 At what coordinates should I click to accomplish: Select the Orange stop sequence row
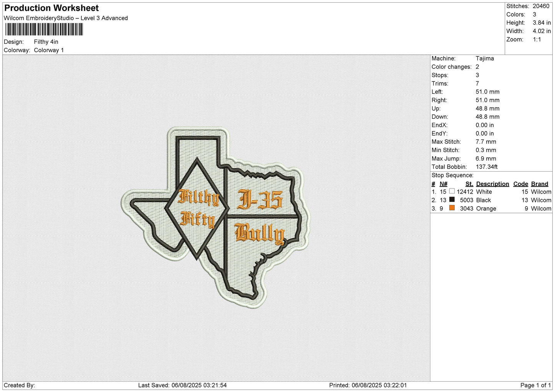491,208
